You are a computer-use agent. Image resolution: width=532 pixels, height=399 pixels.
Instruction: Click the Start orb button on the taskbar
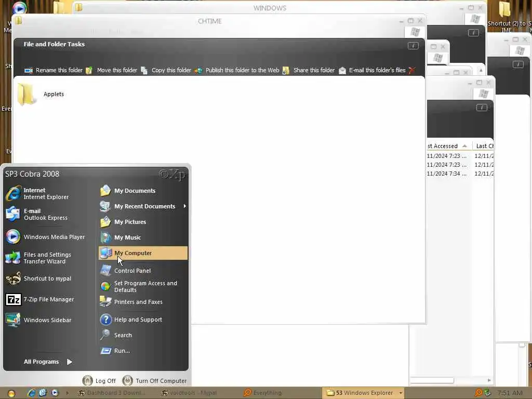(11, 393)
